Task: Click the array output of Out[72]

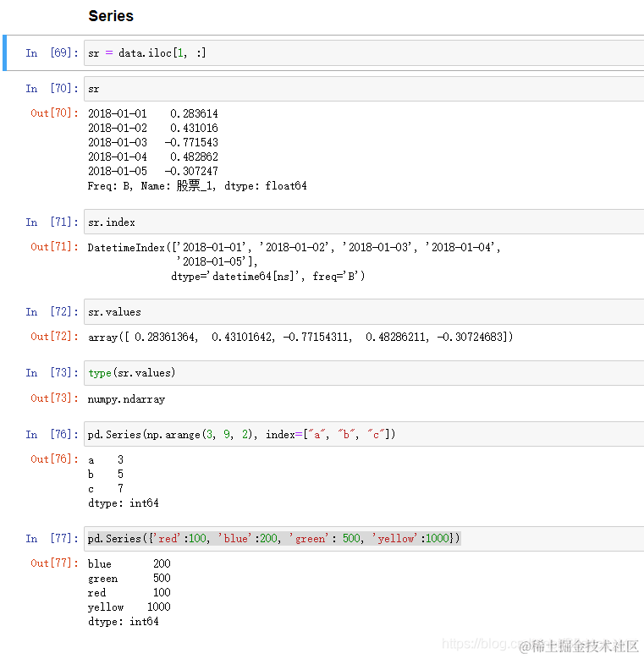Action: [300, 337]
